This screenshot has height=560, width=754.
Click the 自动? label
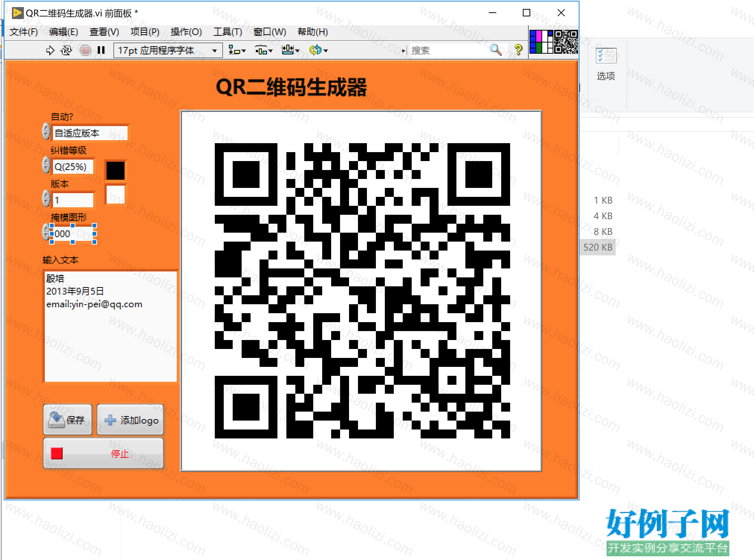62,117
